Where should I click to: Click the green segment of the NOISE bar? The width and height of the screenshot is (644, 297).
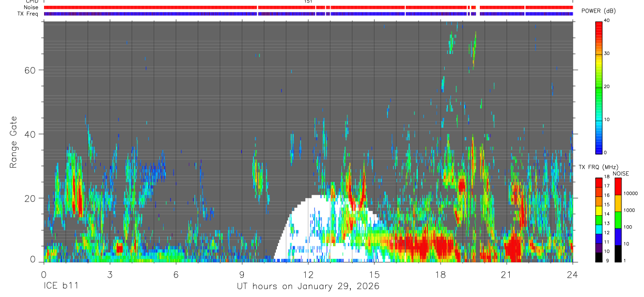pyautogui.click(x=617, y=220)
